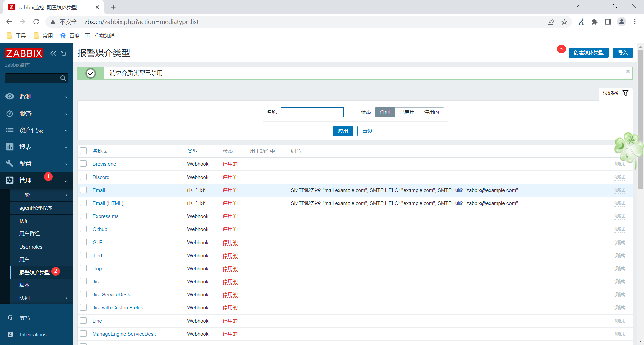Go back with browser back arrow

coord(9,22)
